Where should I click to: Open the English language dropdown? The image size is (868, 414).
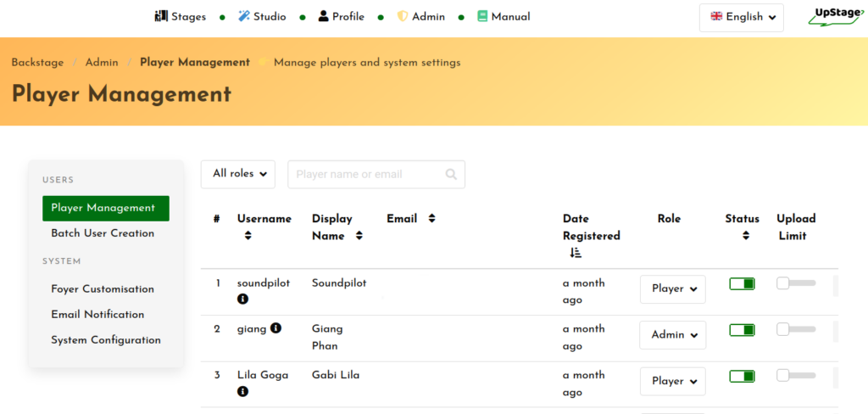pyautogui.click(x=742, y=17)
